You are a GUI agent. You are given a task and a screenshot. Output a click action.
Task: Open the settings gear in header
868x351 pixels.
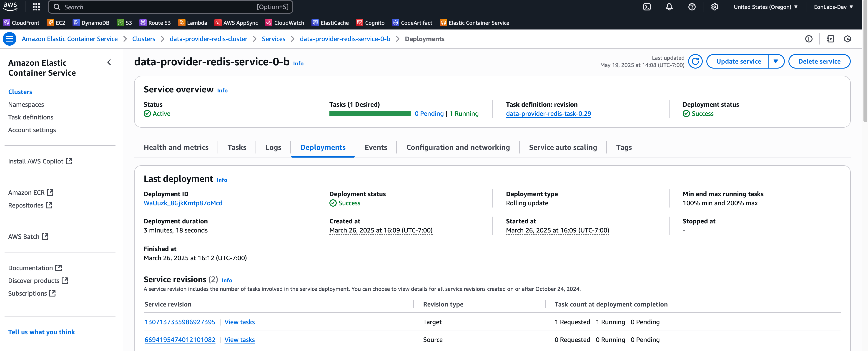pos(714,7)
